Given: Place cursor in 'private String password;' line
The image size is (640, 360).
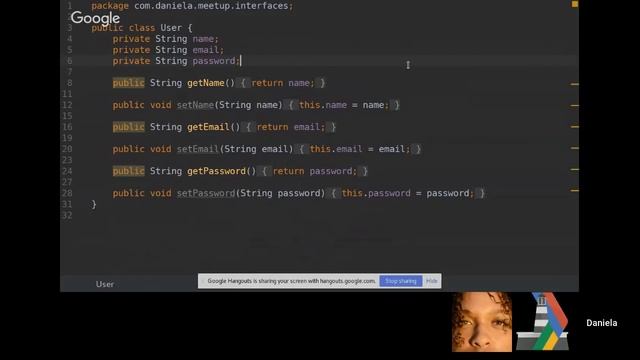Looking at the screenshot, I should point(176,61).
